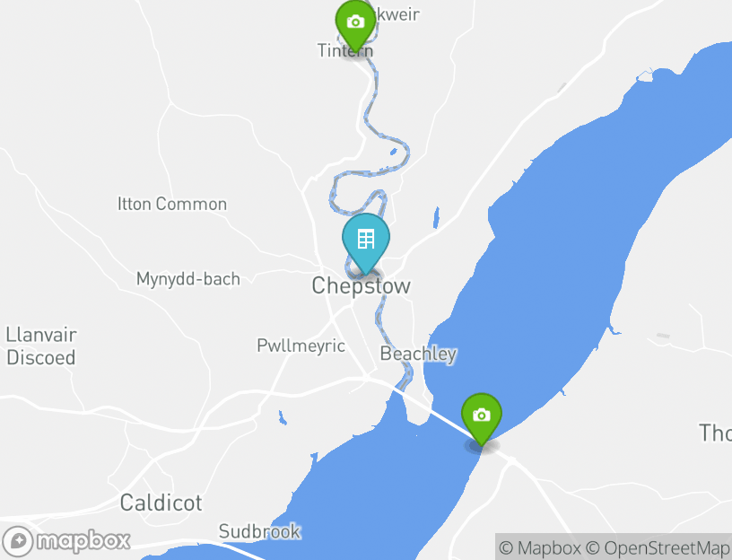This screenshot has width=732, height=560.
Task: Click the Chepstow town label
Action: point(362,286)
